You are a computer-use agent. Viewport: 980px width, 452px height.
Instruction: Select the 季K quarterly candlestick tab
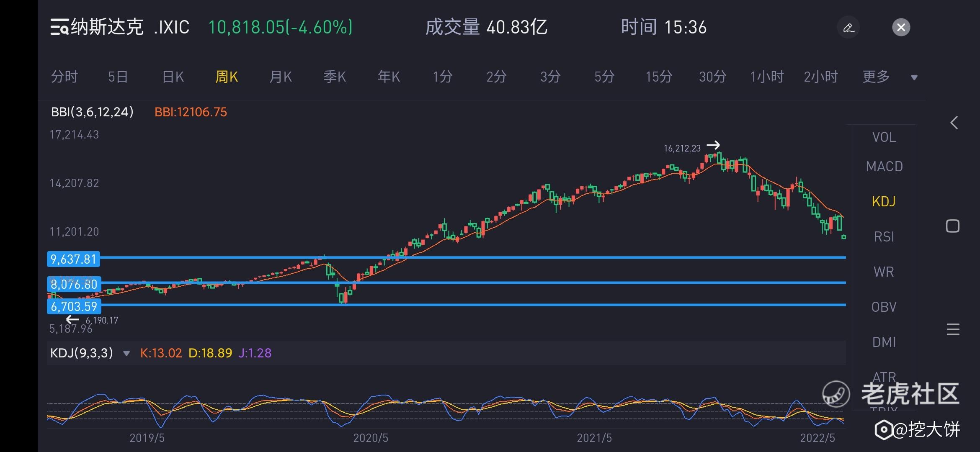[x=334, y=77]
